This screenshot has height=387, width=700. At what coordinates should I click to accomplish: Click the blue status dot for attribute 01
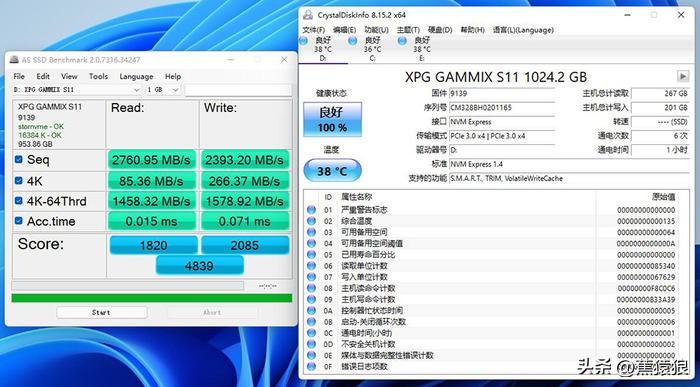(x=311, y=210)
